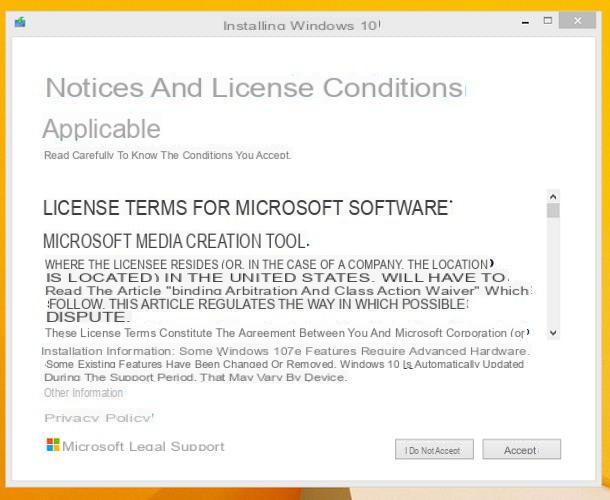Close the Installing Windows 10 window

point(577,21)
